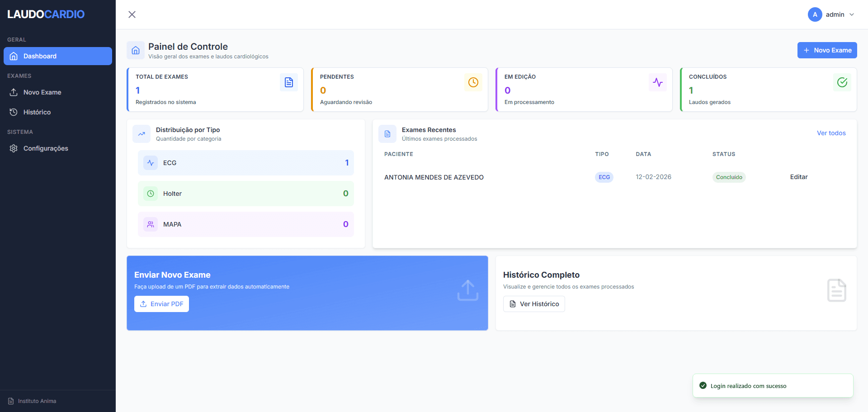Click the trend chart icon in Distribuição por Tipo

tap(142, 134)
